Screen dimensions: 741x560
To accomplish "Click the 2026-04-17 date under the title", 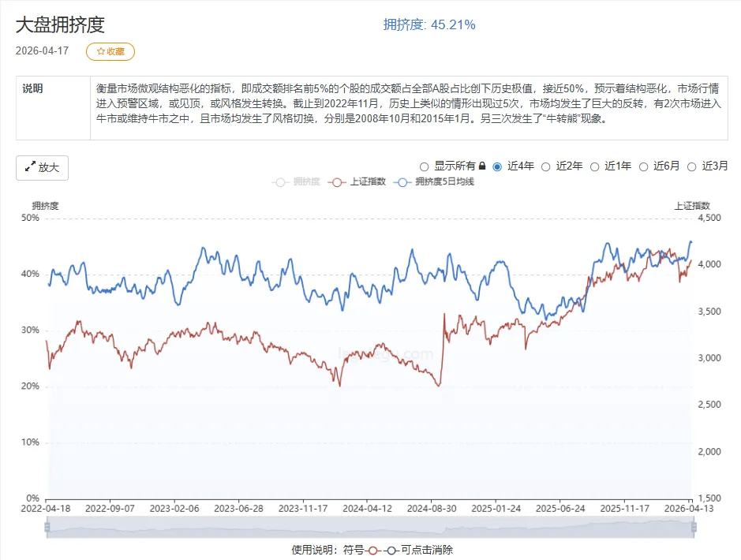I will [43, 50].
